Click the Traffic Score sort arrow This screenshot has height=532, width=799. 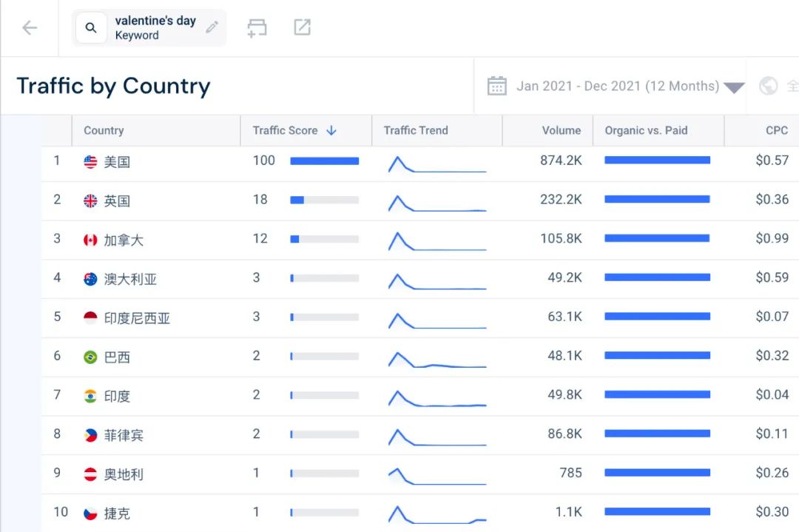[331, 130]
